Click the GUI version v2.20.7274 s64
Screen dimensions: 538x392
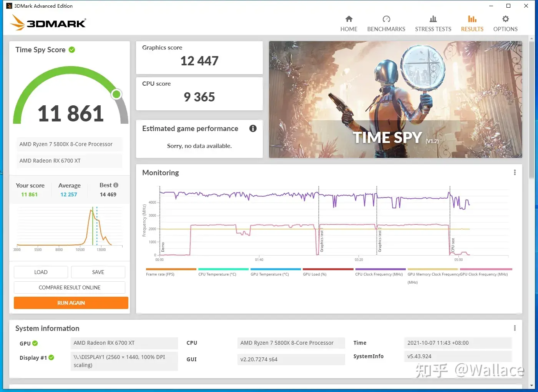click(291, 360)
